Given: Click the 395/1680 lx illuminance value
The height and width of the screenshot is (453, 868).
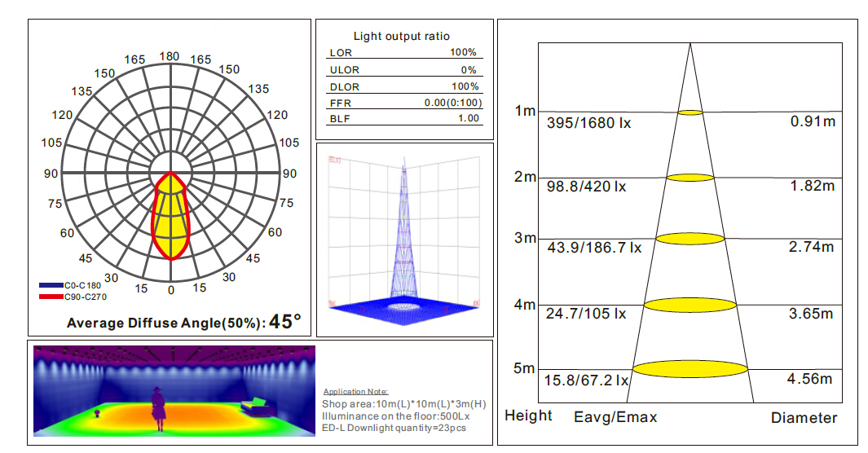Looking at the screenshot, I should click(588, 123).
